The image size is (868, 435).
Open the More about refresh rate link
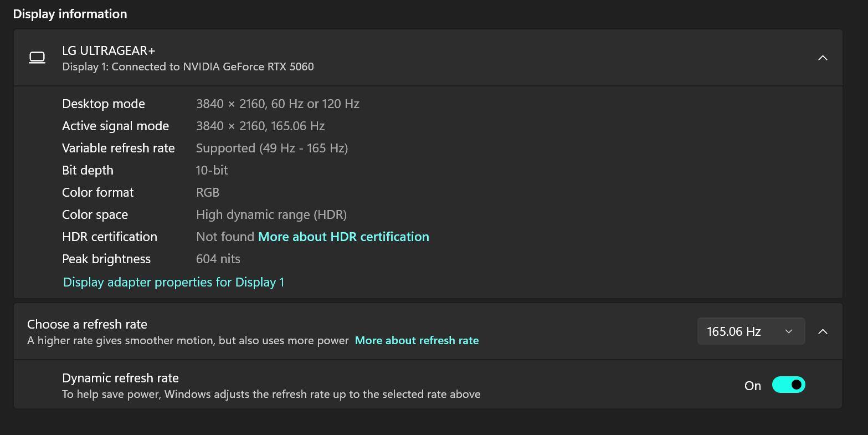(x=417, y=340)
